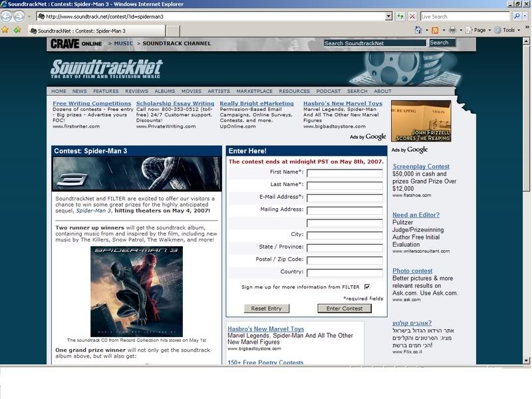Click the Refresh page icon
Image resolution: width=532 pixels, height=399 pixels.
400,16
